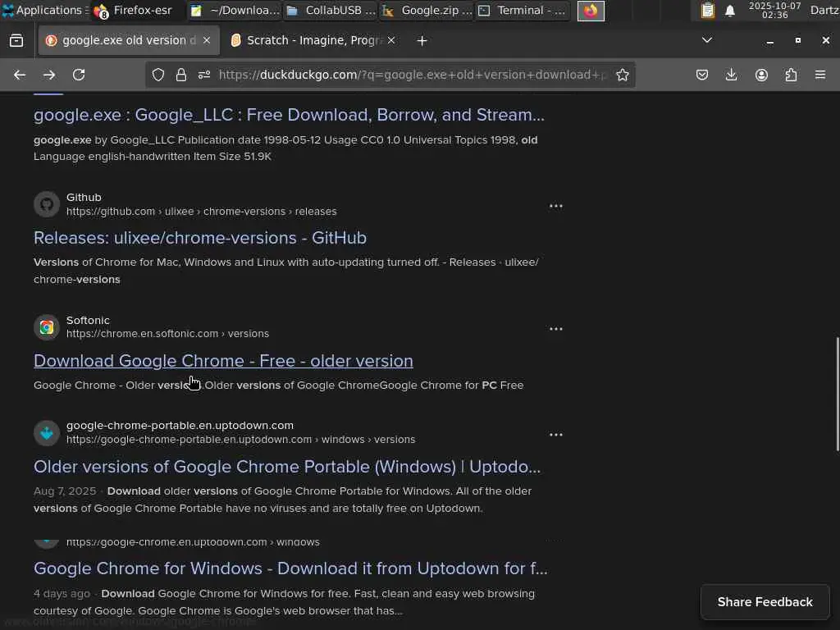Reload the current page

coord(79,75)
